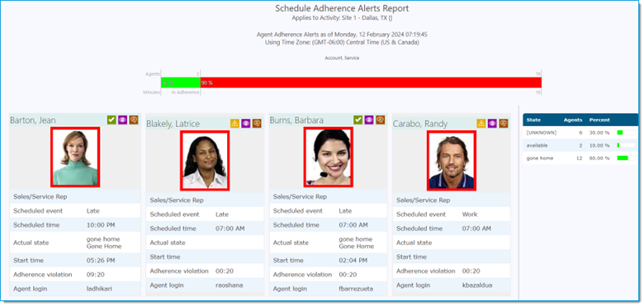Click the time zone line (GMT-06:00) Central Time

(342, 42)
